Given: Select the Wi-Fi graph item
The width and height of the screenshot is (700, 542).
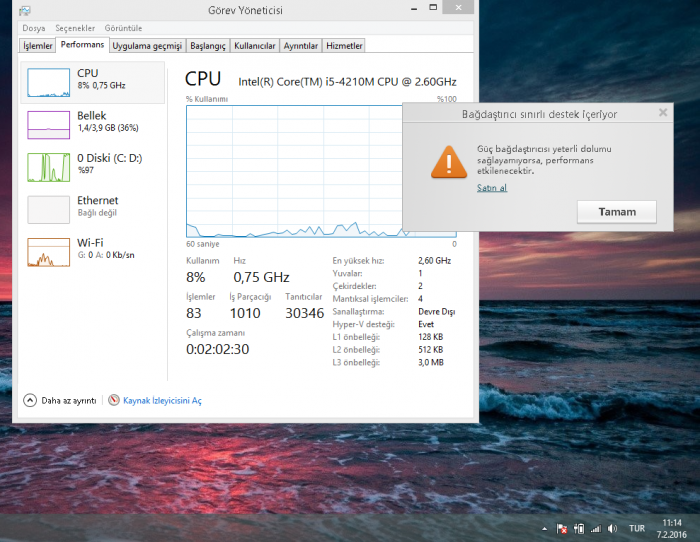Looking at the screenshot, I should (46, 251).
